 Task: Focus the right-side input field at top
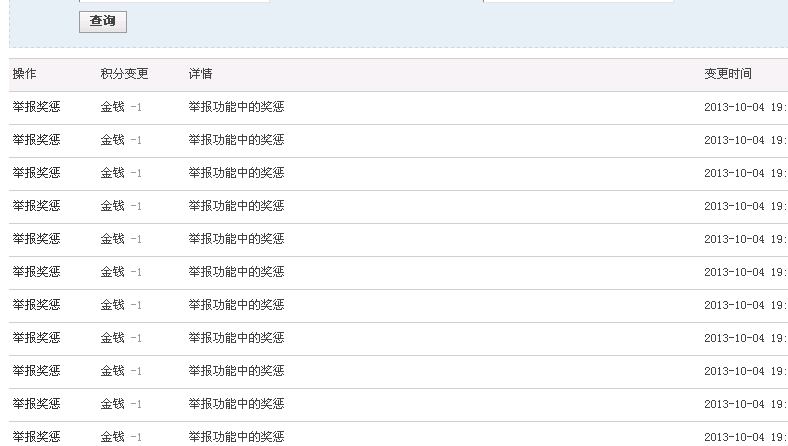578,1
